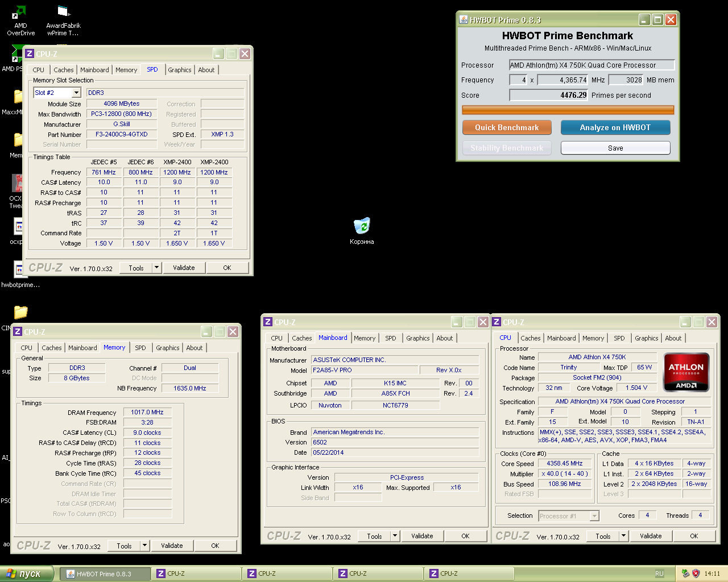This screenshot has width=728, height=582.
Task: Open Tools dropdown arrow in SPD CPU-Z window
Action: point(157,268)
